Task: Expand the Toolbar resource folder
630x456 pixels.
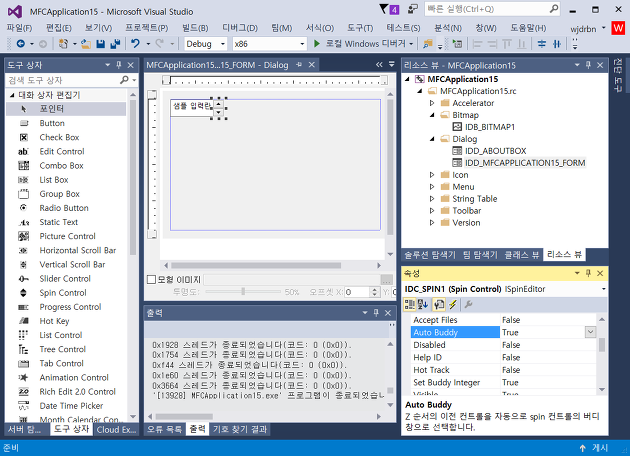Action: (432, 211)
